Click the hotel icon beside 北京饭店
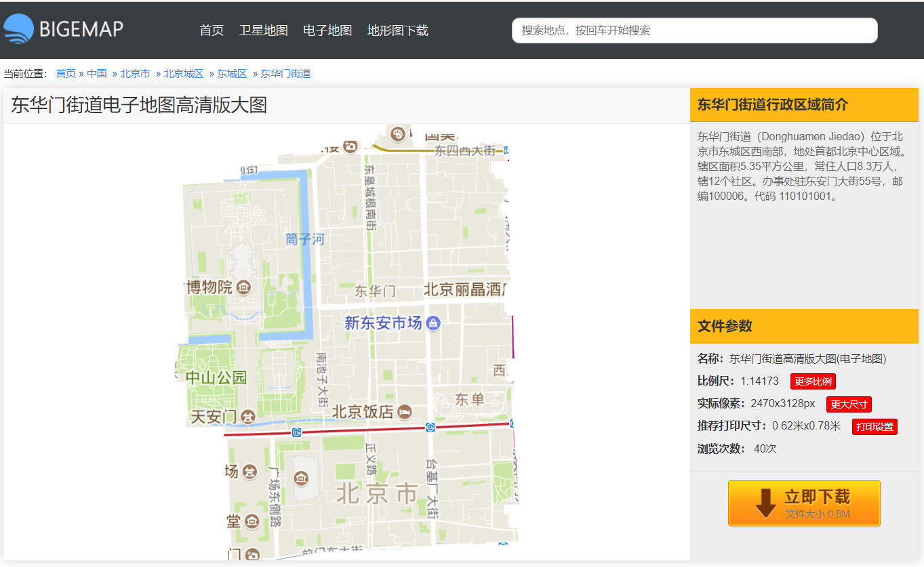This screenshot has width=924, height=567. [405, 411]
